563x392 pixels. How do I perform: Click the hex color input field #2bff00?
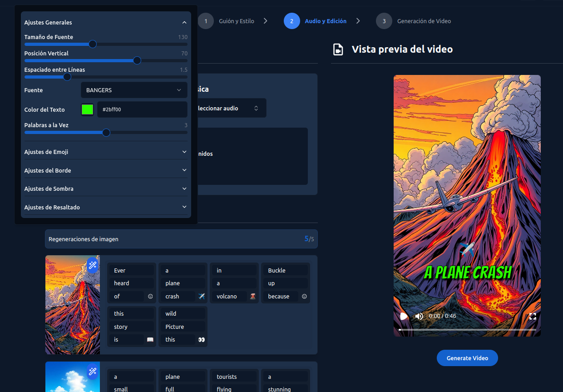(142, 109)
